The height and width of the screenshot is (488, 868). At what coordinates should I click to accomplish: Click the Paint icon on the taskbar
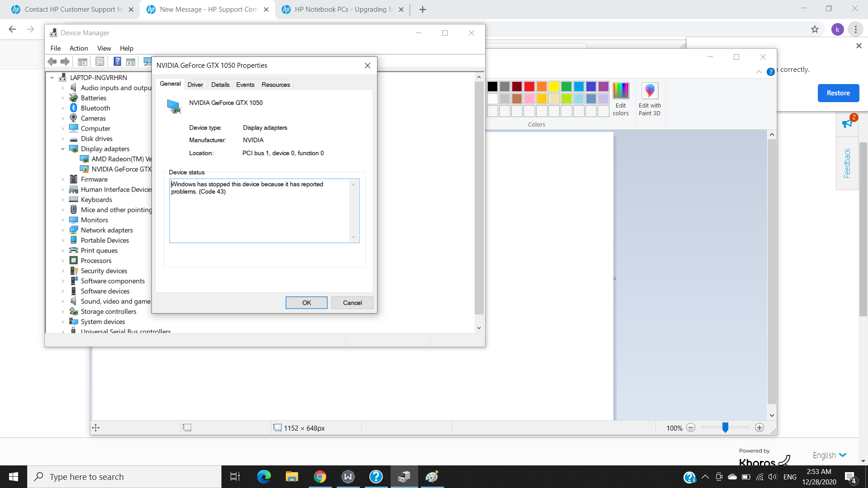tap(432, 476)
